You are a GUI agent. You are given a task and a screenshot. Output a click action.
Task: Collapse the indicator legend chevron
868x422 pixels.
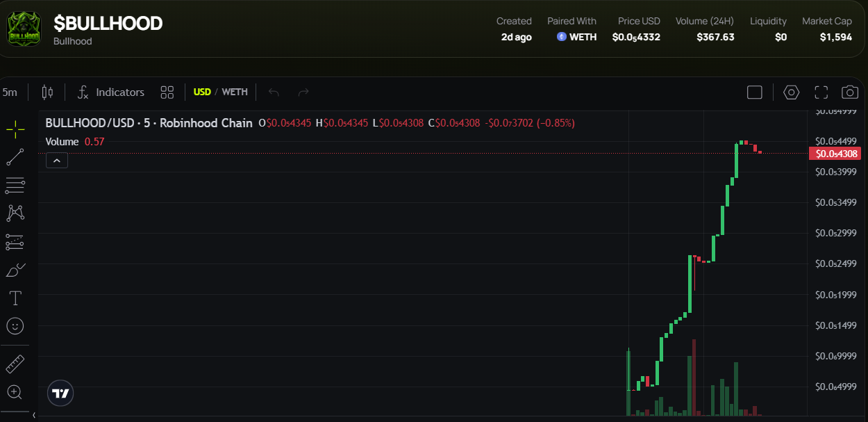click(57, 161)
